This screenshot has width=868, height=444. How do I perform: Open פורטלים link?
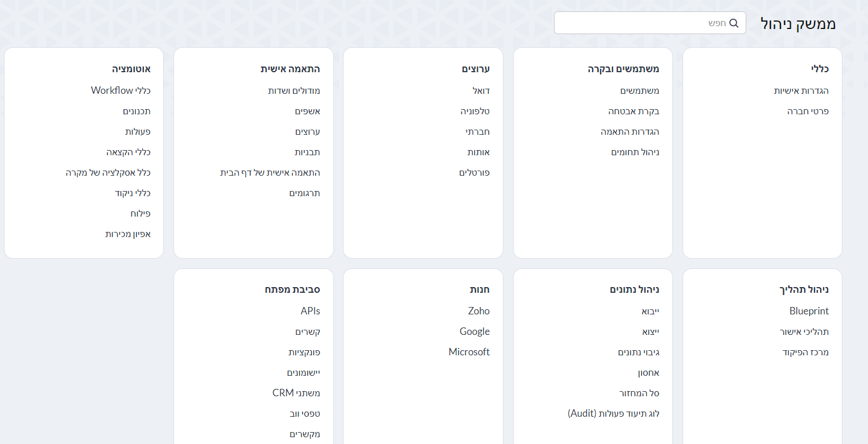pos(474,173)
